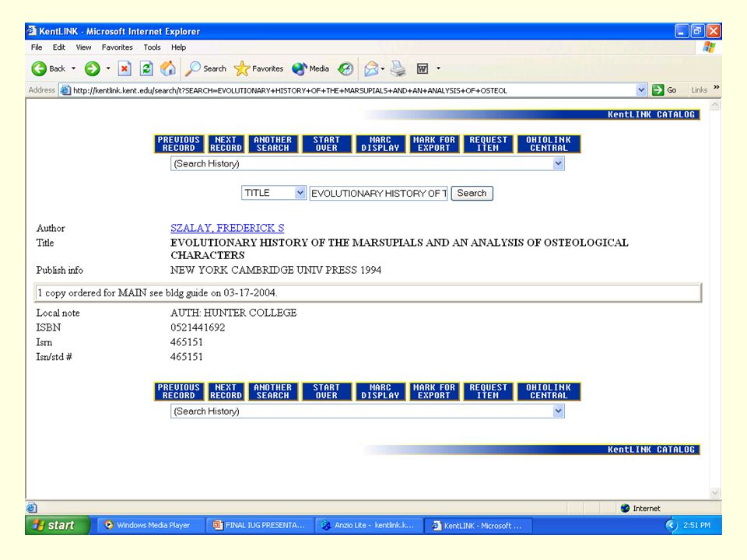The width and height of the screenshot is (747, 560).
Task: Open dropdown arrow next to Edit icon
Action: pos(438,68)
